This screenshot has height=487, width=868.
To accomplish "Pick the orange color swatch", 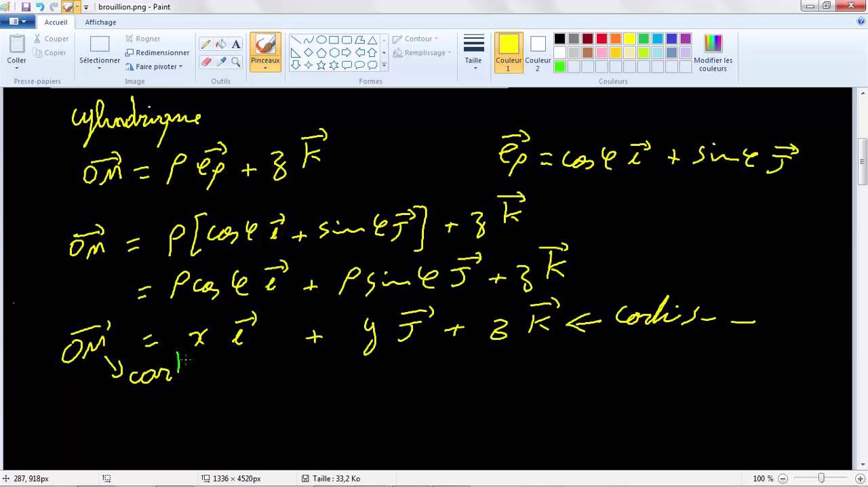I will (616, 39).
